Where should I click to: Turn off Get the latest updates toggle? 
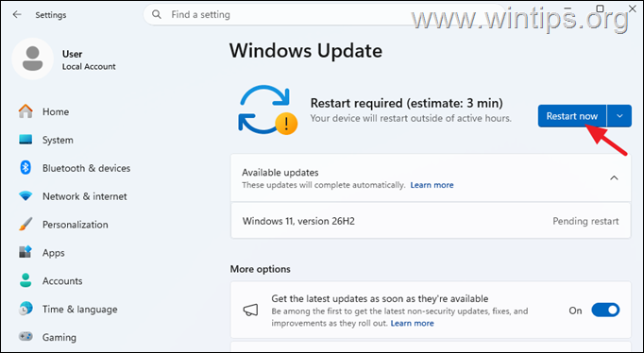tap(605, 311)
